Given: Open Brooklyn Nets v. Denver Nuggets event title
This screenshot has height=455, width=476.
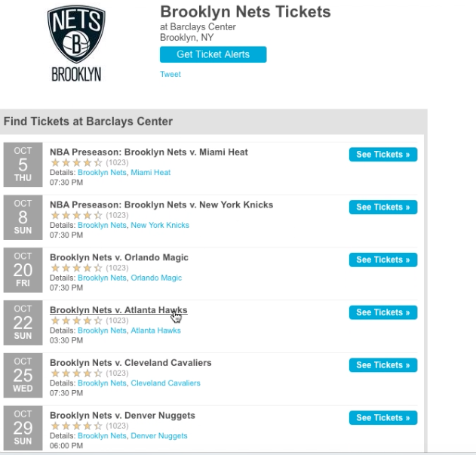Looking at the screenshot, I should point(122,415).
